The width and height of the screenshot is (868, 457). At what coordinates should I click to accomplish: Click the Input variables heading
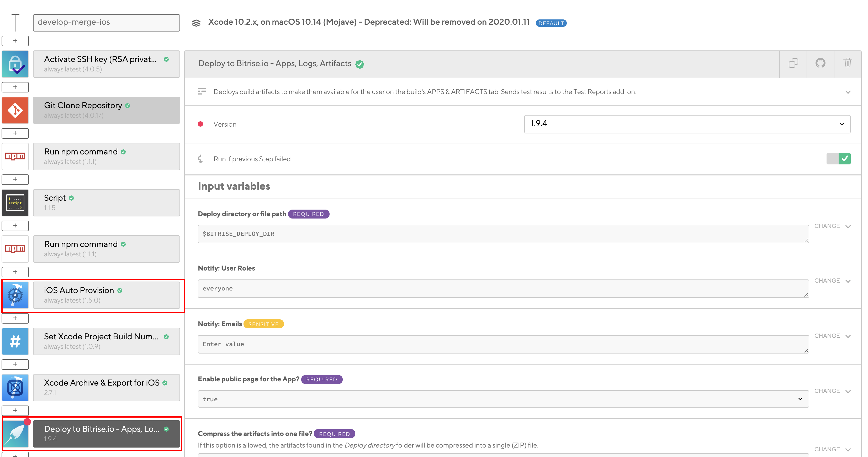[x=234, y=186]
